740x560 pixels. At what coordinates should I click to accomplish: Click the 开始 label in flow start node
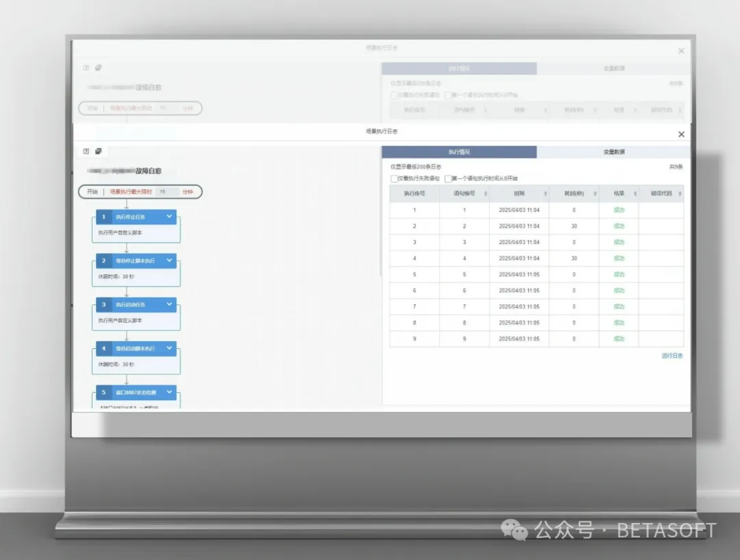click(x=92, y=192)
